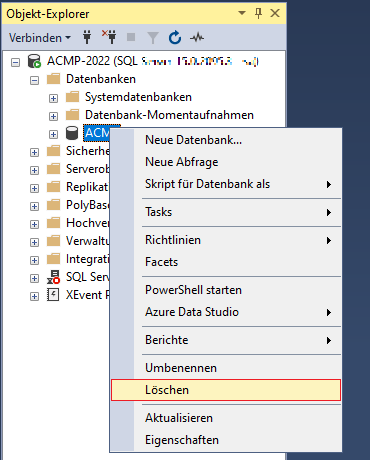371x461 pixels.
Task: Choose Facets from context menu
Action: click(x=226, y=262)
